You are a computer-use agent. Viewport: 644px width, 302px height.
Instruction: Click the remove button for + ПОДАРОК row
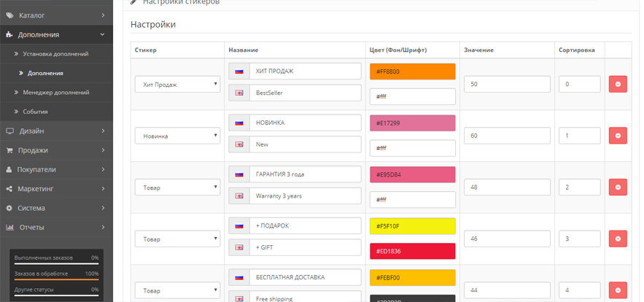click(x=617, y=239)
